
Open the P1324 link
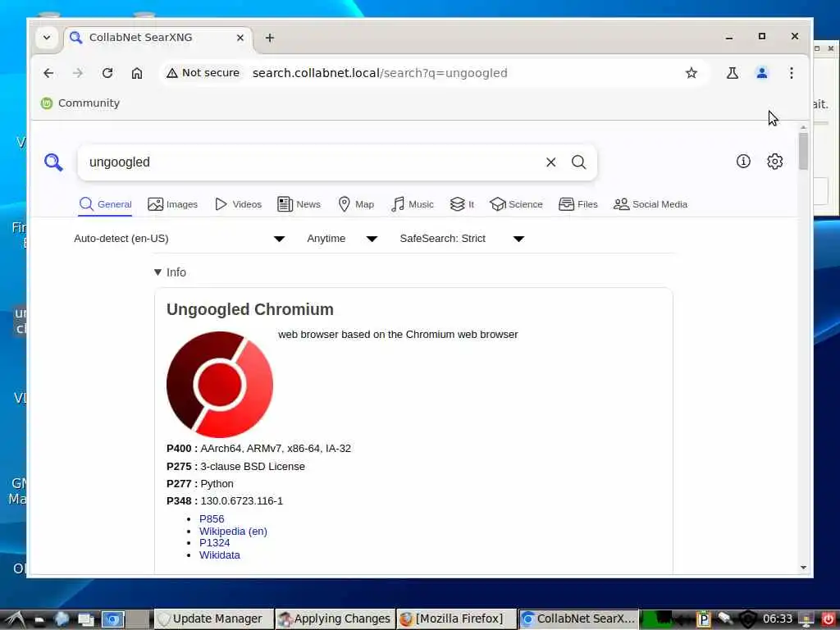[214, 543]
